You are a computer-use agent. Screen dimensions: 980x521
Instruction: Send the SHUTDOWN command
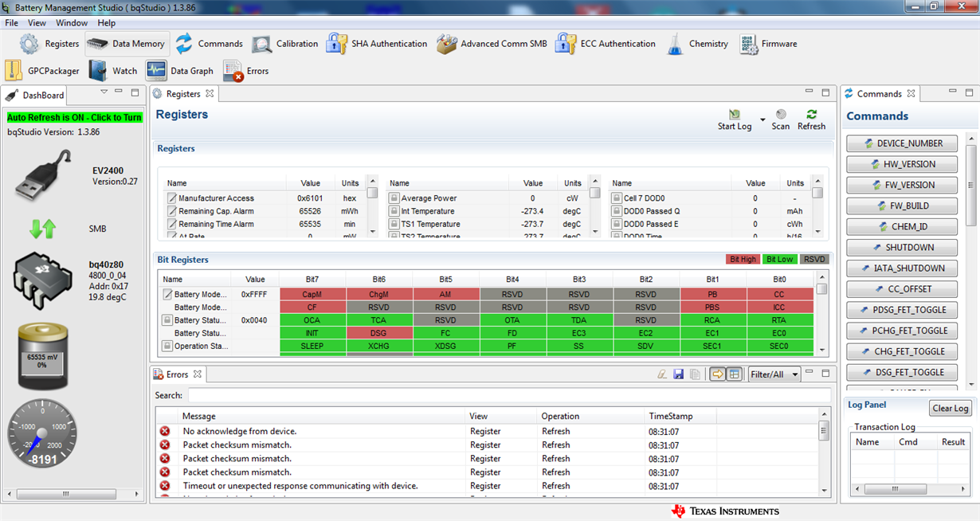coord(900,247)
